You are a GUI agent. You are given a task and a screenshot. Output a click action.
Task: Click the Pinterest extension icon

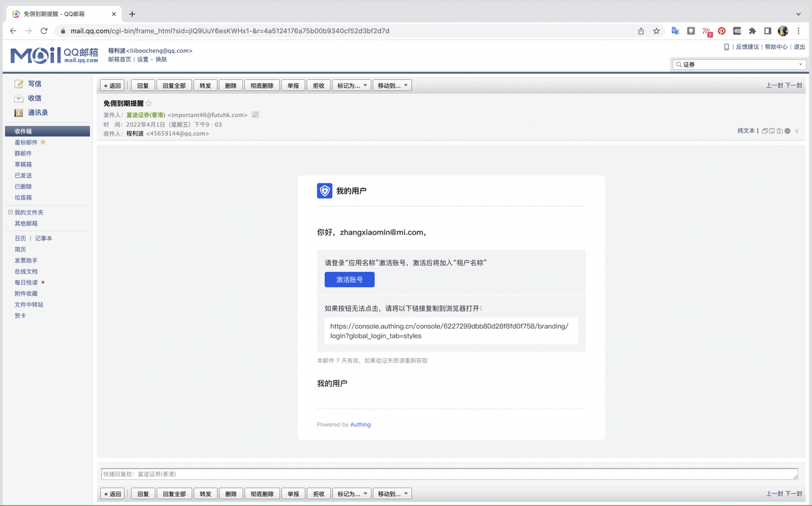[721, 31]
